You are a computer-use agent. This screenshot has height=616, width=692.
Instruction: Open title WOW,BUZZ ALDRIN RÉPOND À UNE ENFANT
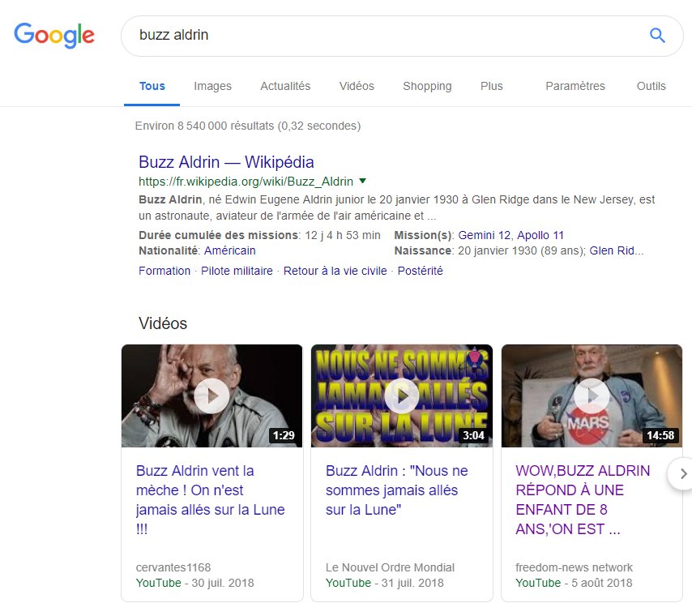point(583,500)
